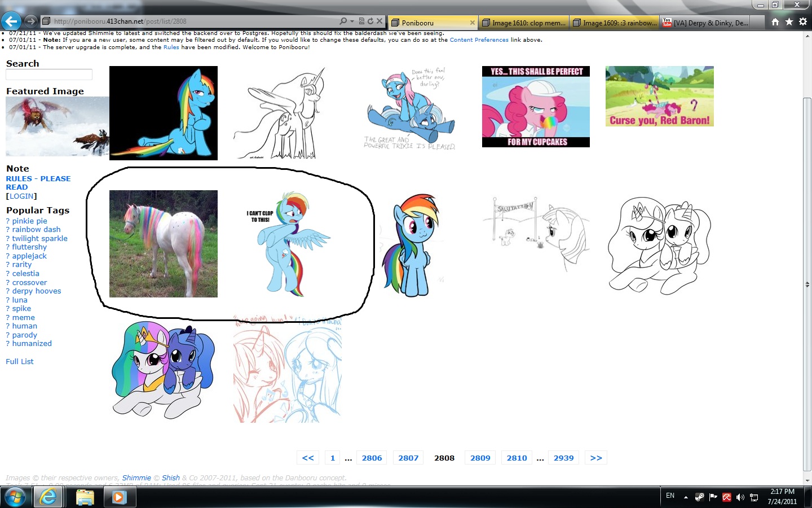
Task: Click the magnifier search icon in address bar
Action: [x=343, y=21]
